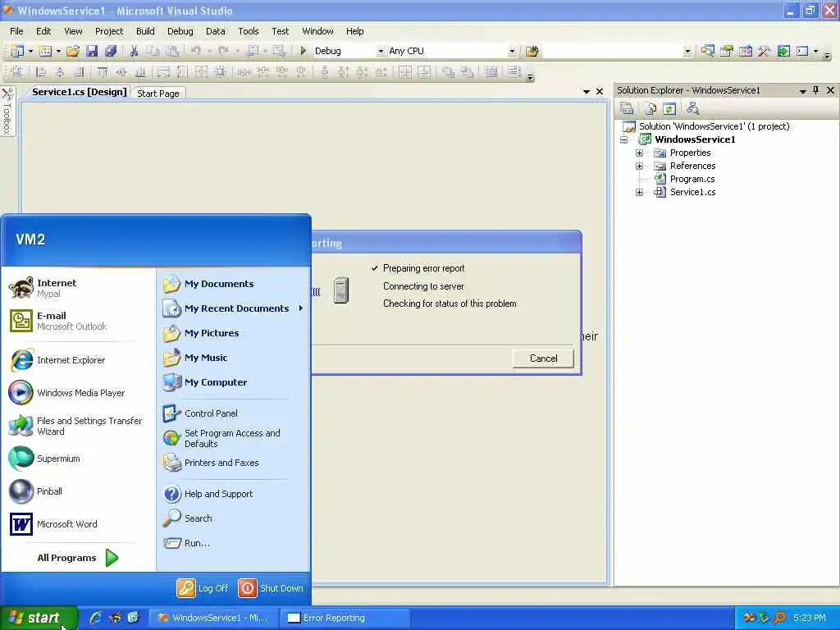Viewport: 840px width, 630px height.
Task: Select Solution 'WindowsService1' root node
Action: pyautogui.click(x=714, y=126)
